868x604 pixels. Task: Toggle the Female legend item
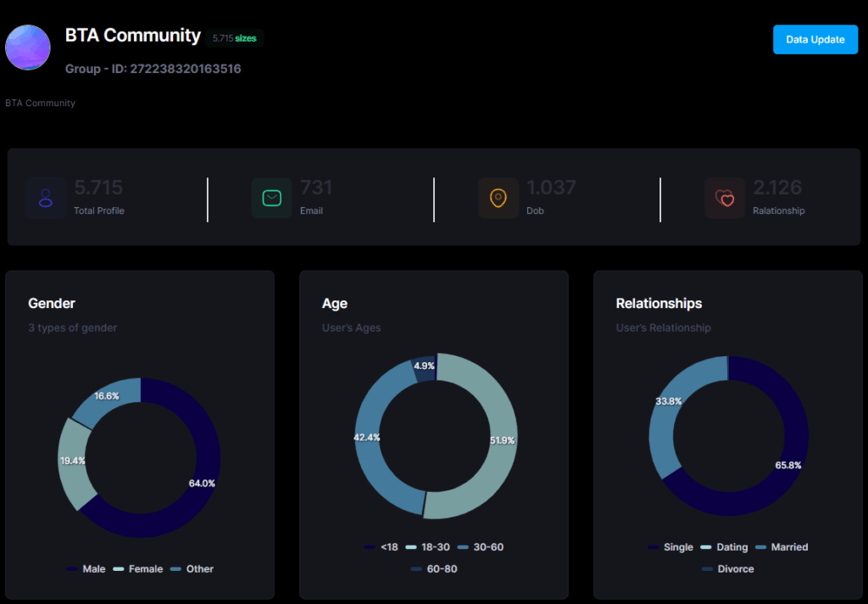click(x=137, y=569)
